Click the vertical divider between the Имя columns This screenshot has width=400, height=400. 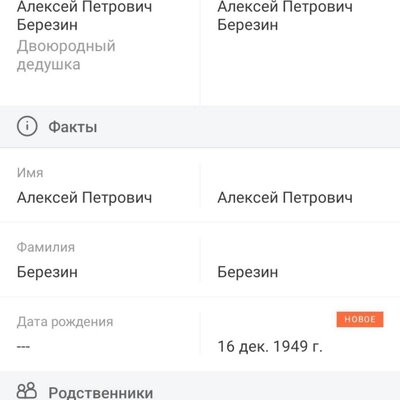200,185
